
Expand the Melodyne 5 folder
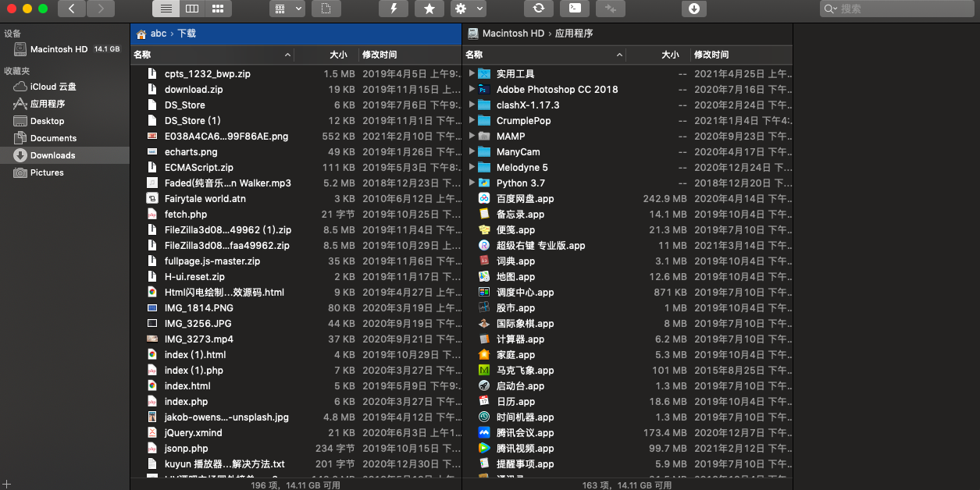click(x=472, y=167)
